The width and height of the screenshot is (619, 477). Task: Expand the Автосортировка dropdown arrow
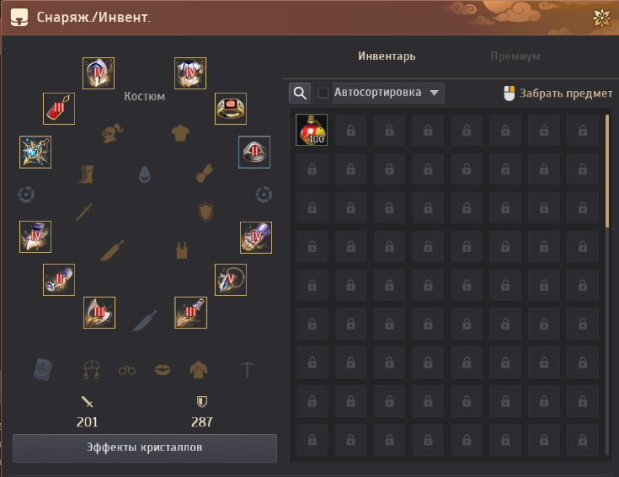point(434,93)
